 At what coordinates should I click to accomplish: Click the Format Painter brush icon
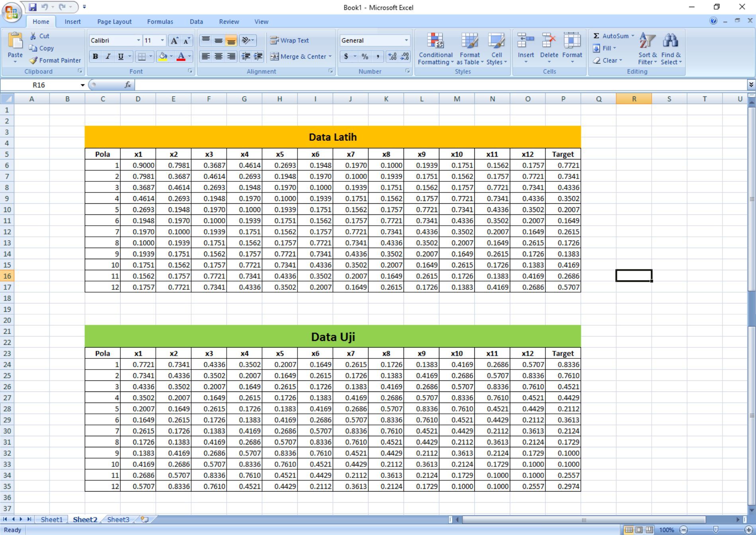[34, 61]
